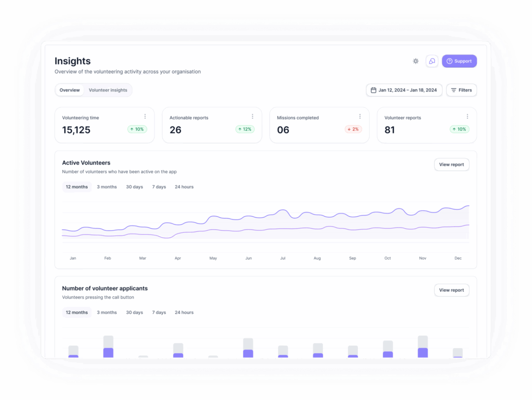The width and height of the screenshot is (532, 400).
Task: Select 24 hours range for volunteer applicants chart
Action: point(184,312)
